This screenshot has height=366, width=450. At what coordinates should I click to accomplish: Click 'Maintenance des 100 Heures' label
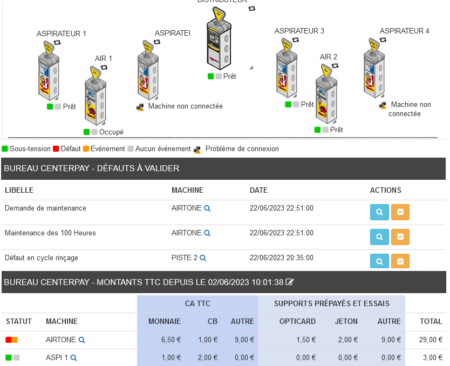tap(50, 233)
